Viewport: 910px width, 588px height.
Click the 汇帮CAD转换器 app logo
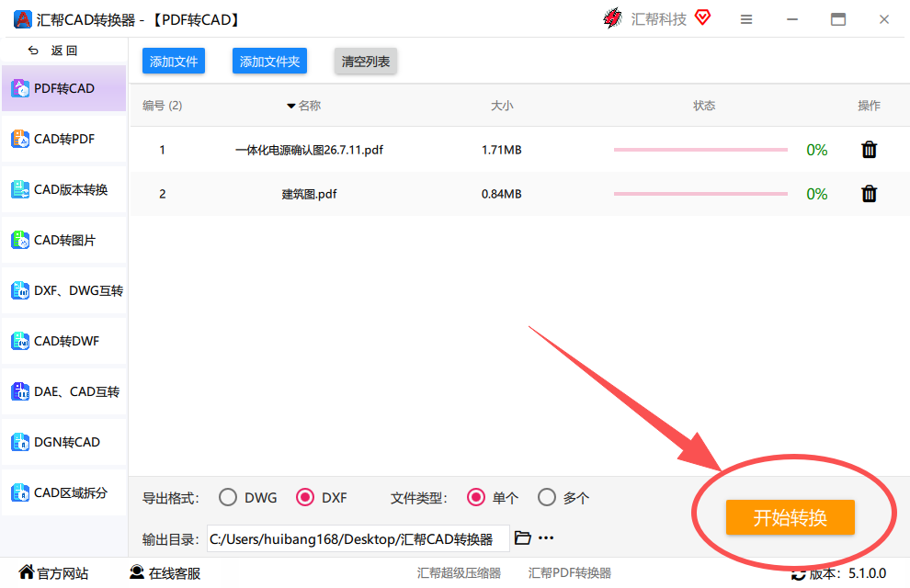23,19
